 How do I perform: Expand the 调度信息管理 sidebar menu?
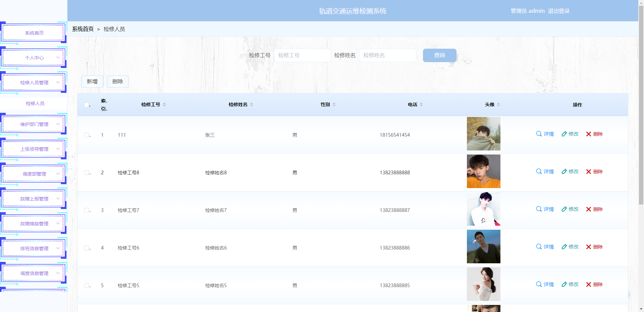pos(34,273)
